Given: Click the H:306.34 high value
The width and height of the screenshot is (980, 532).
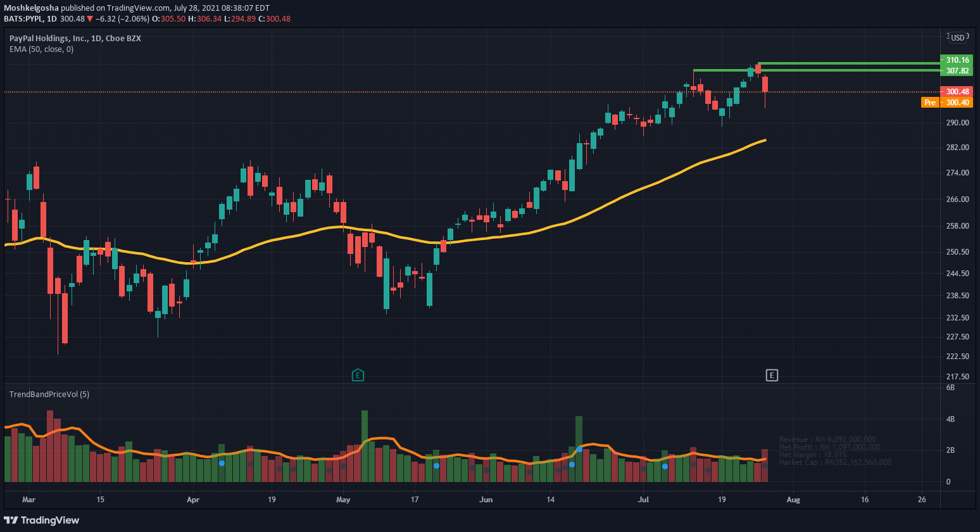Looking at the screenshot, I should [x=205, y=19].
